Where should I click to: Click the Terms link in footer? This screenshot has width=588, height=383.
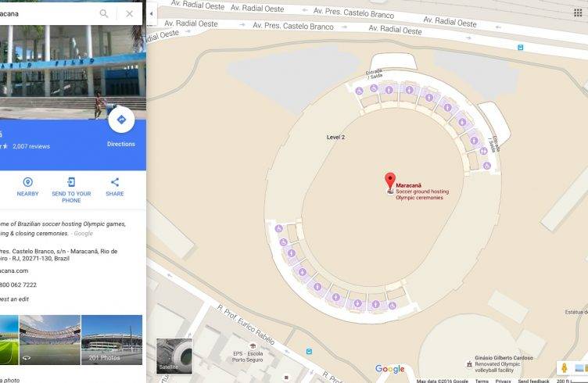(x=482, y=381)
